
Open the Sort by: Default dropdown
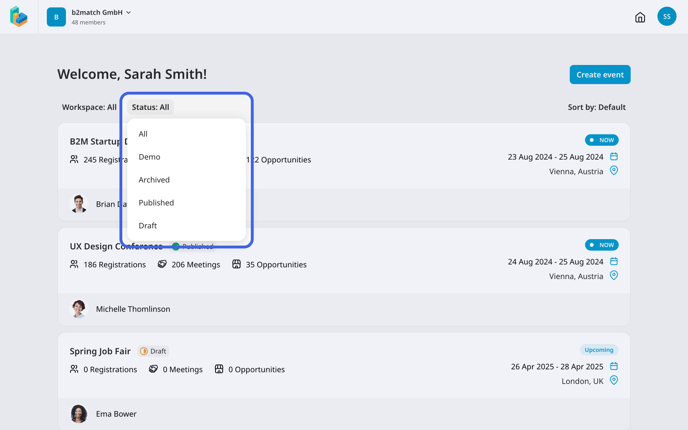pyautogui.click(x=596, y=107)
